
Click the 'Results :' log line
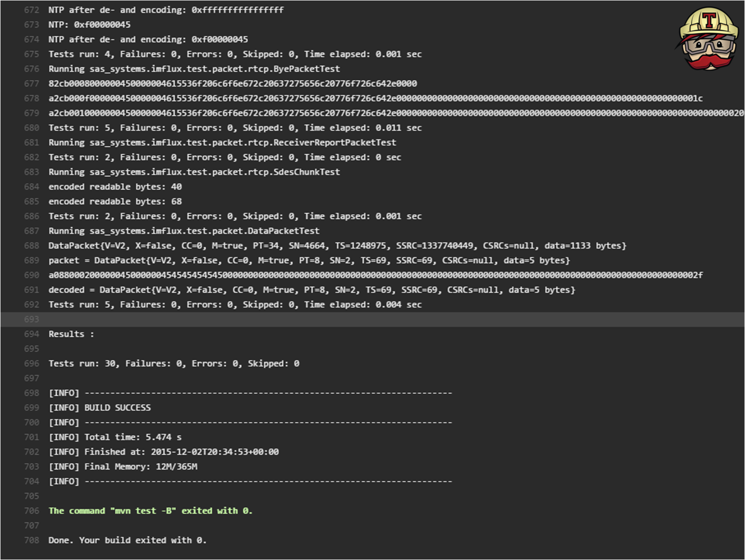coord(71,334)
